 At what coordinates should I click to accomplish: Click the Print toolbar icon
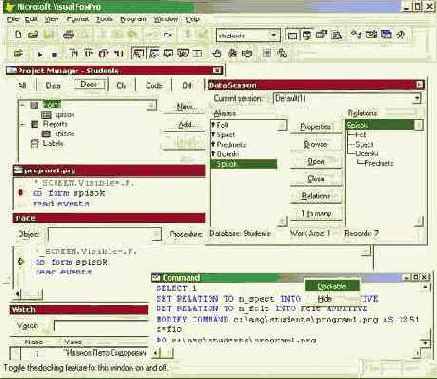pyautogui.click(x=68, y=35)
